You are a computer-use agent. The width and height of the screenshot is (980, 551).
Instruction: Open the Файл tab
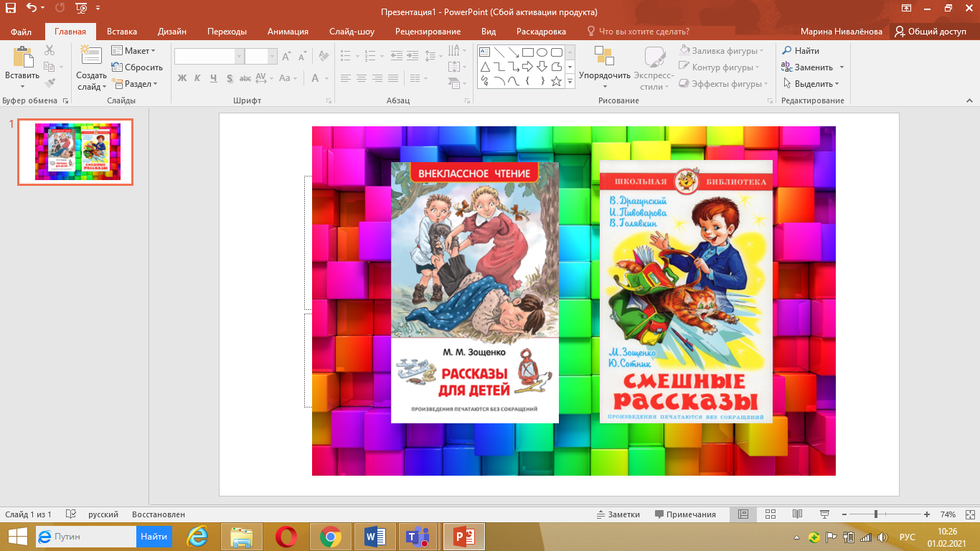point(21,32)
